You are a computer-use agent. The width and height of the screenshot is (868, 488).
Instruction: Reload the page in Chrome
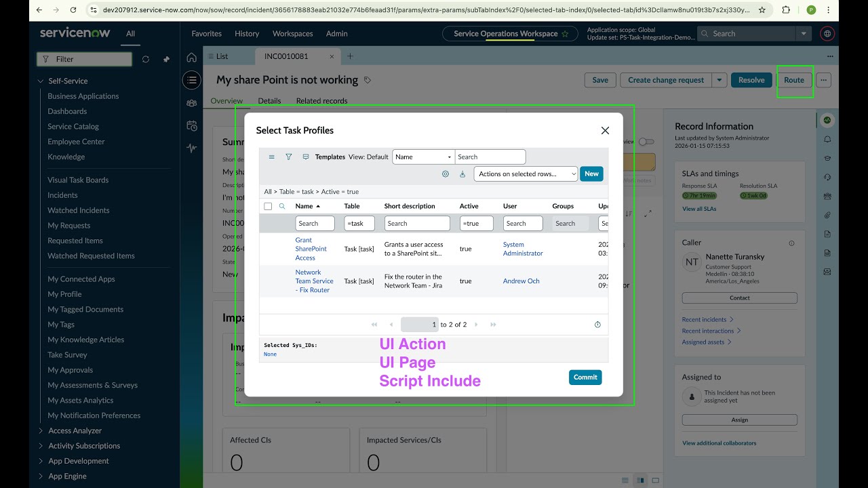[x=74, y=10]
